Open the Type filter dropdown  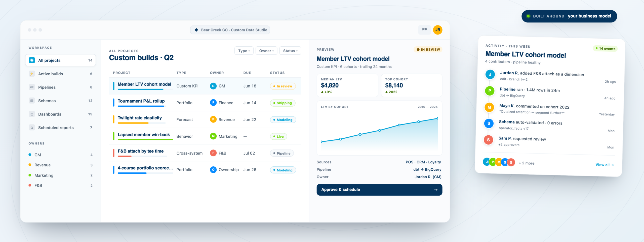(244, 51)
